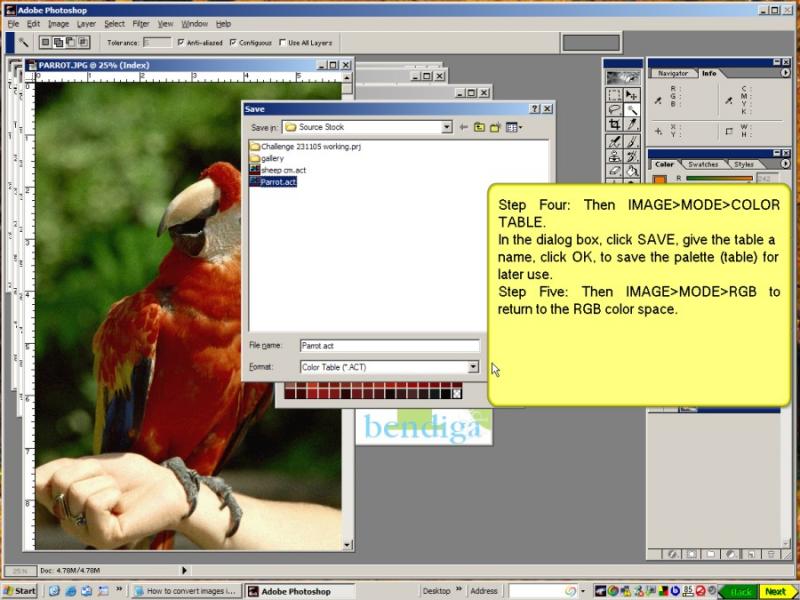Click the Windows Start button
The width and height of the screenshot is (800, 600).
[19, 591]
